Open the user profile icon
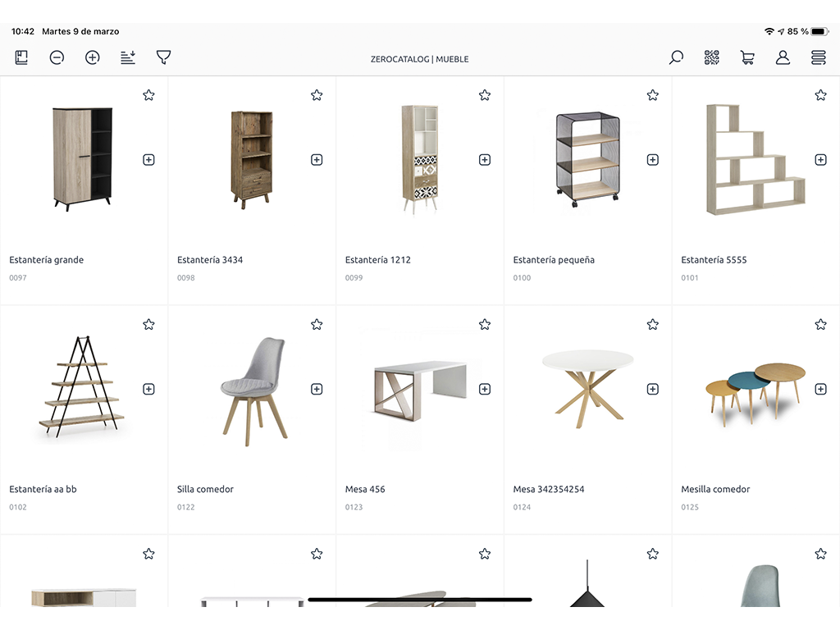 [x=783, y=57]
